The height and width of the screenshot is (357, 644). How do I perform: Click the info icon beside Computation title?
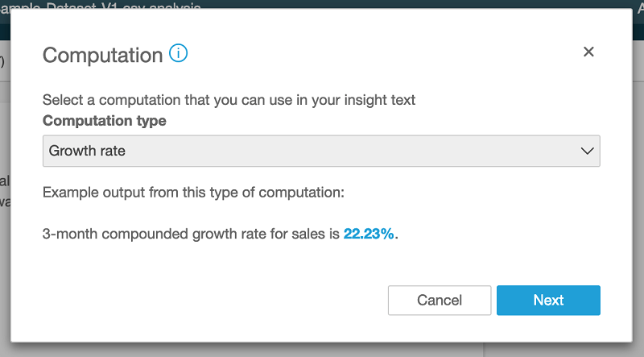pos(179,54)
